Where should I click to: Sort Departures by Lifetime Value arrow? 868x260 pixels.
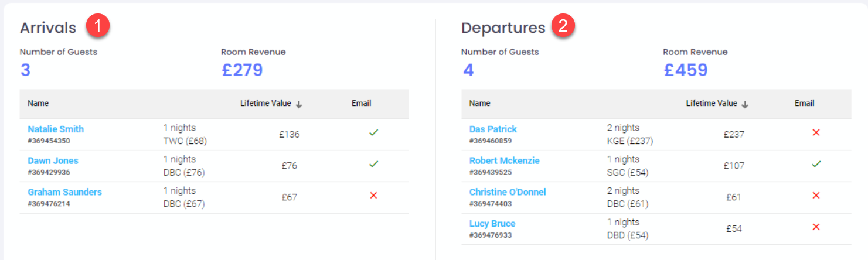pyautogui.click(x=745, y=104)
